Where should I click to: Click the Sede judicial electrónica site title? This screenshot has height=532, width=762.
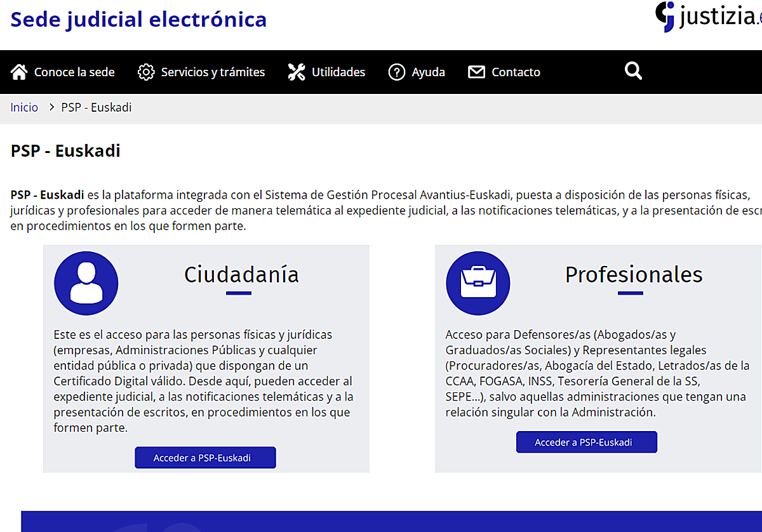coord(138,19)
